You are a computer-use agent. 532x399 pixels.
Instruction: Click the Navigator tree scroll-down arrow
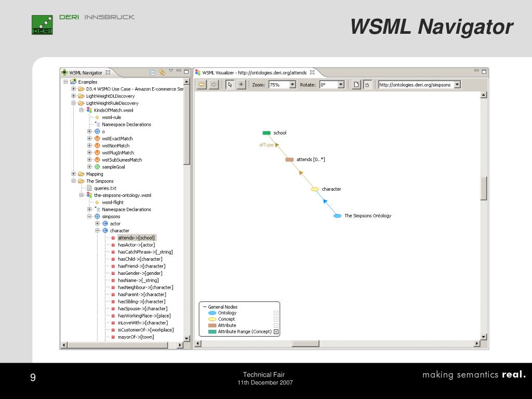coord(187,338)
